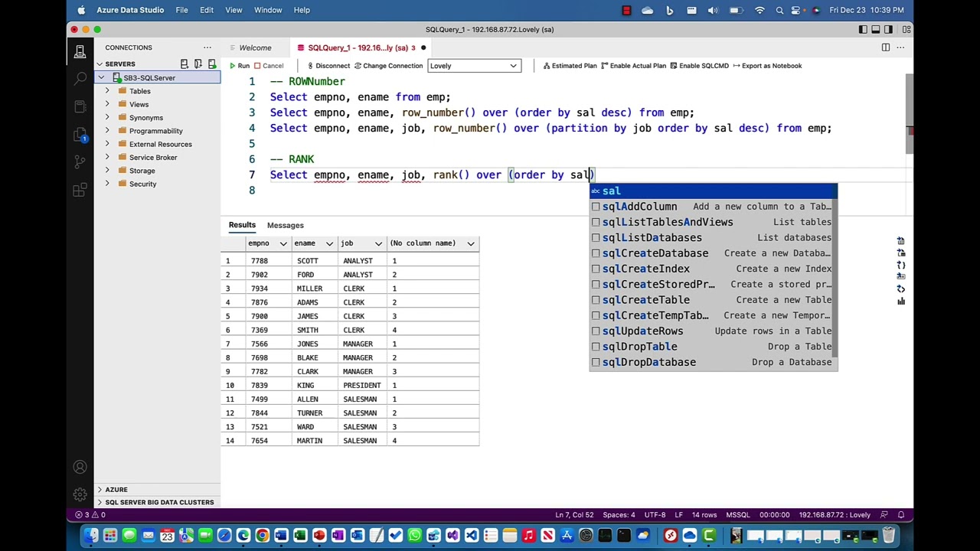Open the Manage gear in the activity bar
This screenshot has width=980, height=551.
click(x=80, y=494)
